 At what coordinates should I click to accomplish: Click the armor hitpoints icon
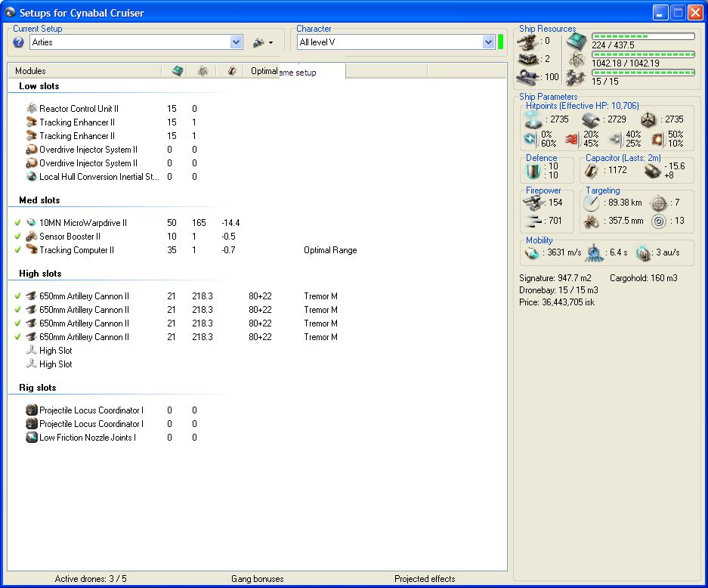590,119
